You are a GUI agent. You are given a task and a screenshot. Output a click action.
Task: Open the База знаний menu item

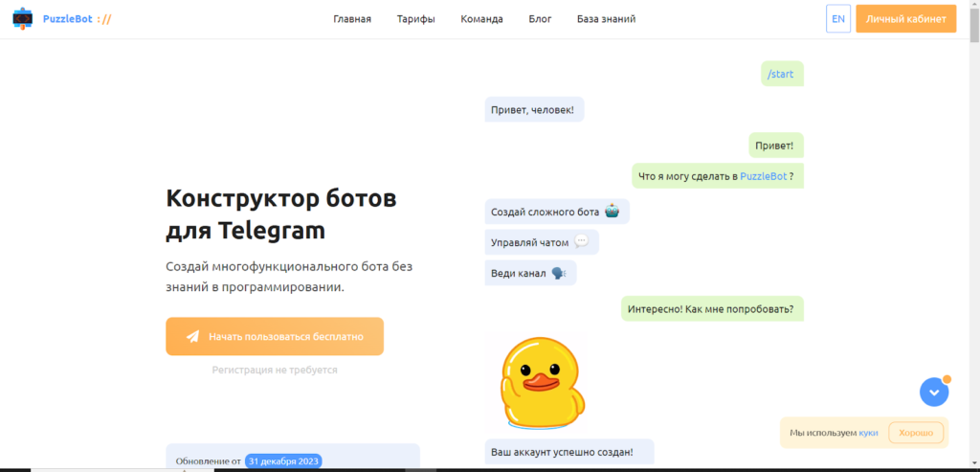606,19
